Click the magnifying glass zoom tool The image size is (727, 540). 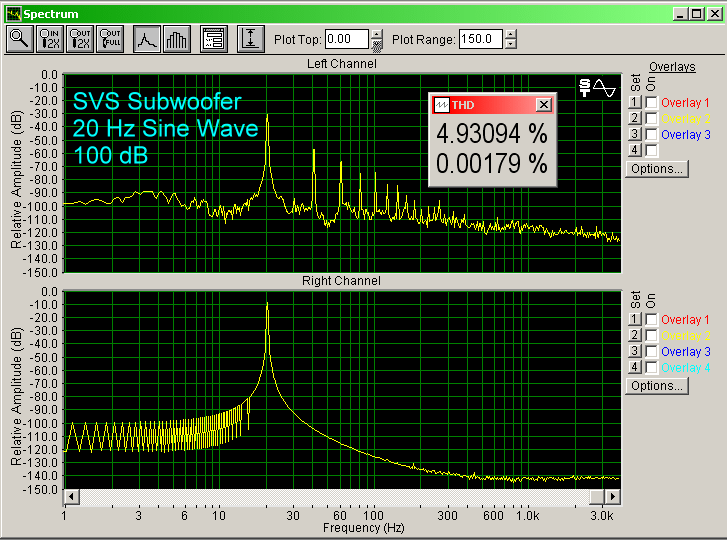19,39
